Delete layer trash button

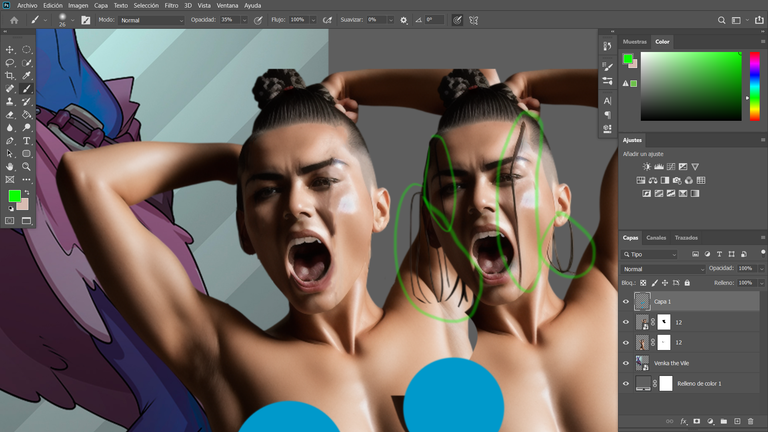pyautogui.click(x=750, y=421)
